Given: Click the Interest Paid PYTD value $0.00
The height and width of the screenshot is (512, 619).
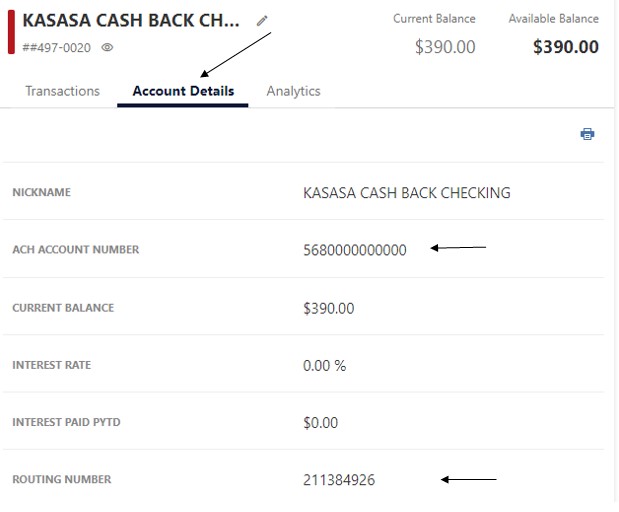Looking at the screenshot, I should point(321,423).
